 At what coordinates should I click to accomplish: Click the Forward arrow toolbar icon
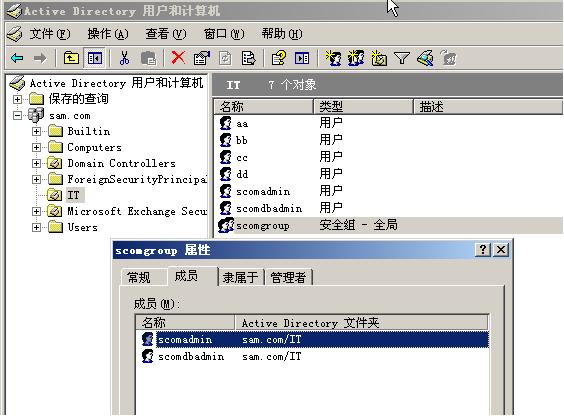(40, 58)
